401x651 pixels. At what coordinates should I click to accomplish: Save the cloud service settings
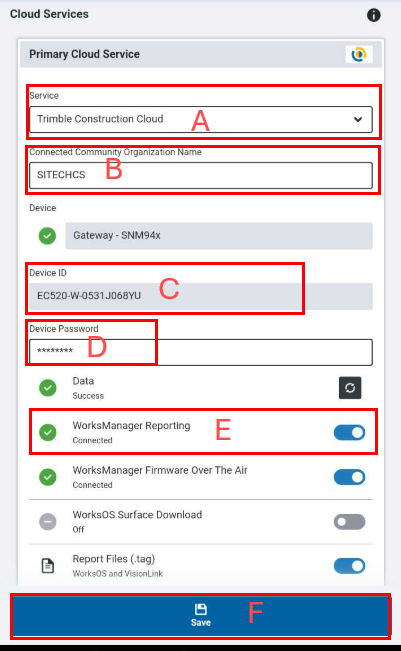(201, 616)
